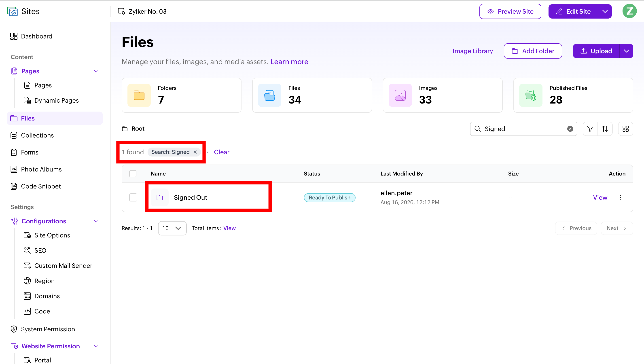Image resolution: width=644 pixels, height=364 pixels.
Task: Open the user avatar Z icon
Action: (x=629, y=11)
